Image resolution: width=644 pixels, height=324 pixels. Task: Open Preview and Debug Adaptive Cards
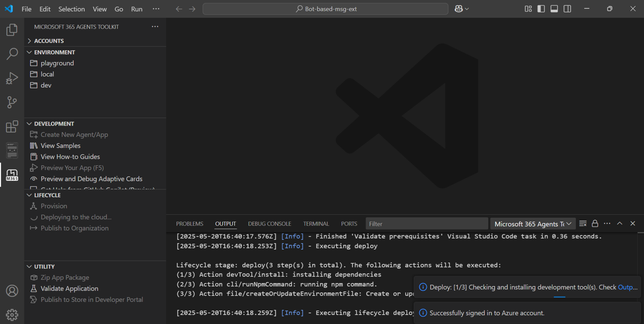pyautogui.click(x=95, y=179)
